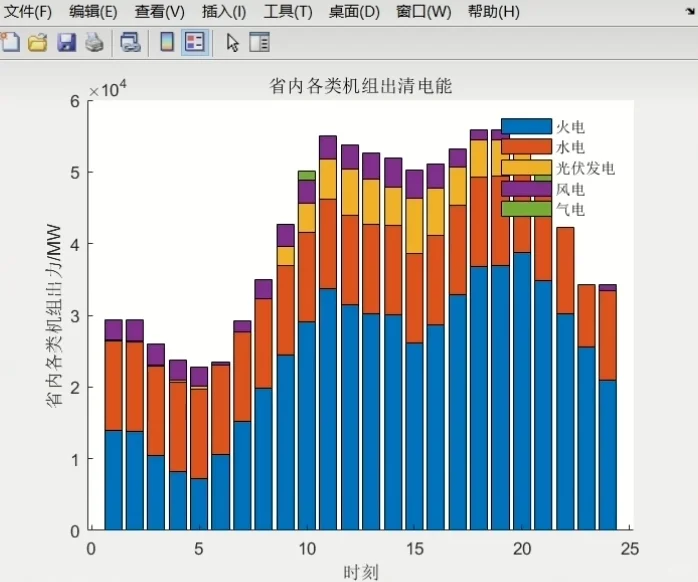Click the New Figure icon

[11, 42]
